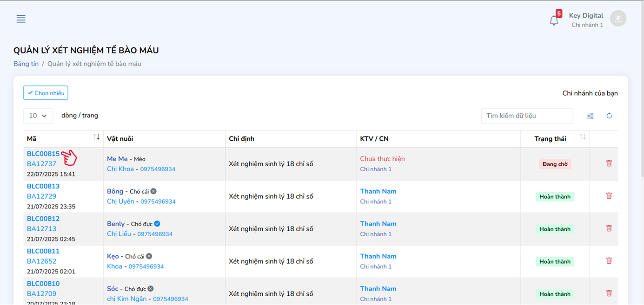Sort table by Mã column
Viewport: 644px width, 305px height.
(x=97, y=137)
